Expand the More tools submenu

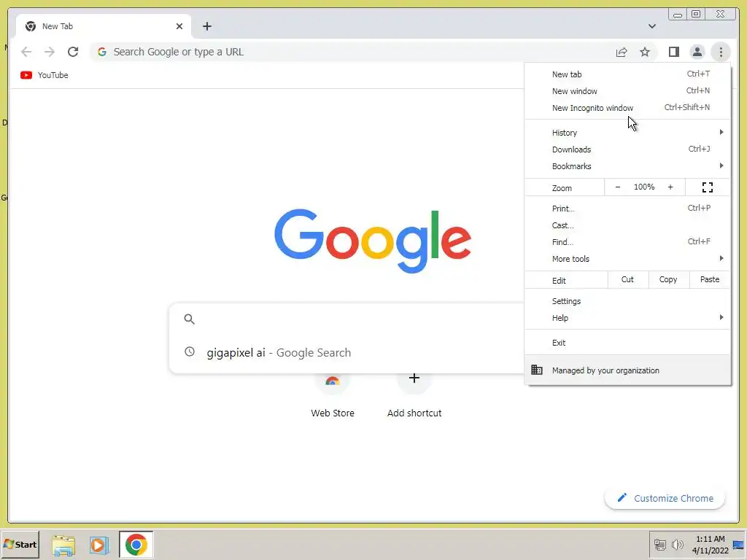point(628,259)
